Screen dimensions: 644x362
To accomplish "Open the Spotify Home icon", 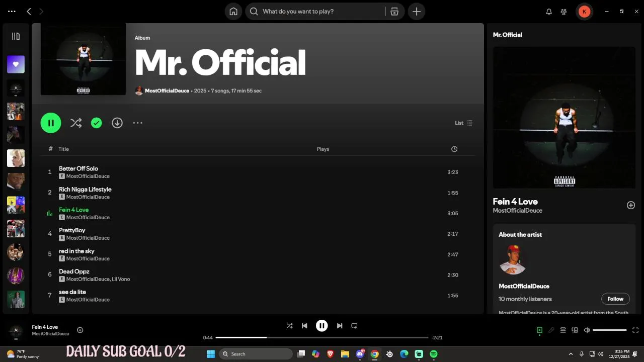I will (233, 12).
